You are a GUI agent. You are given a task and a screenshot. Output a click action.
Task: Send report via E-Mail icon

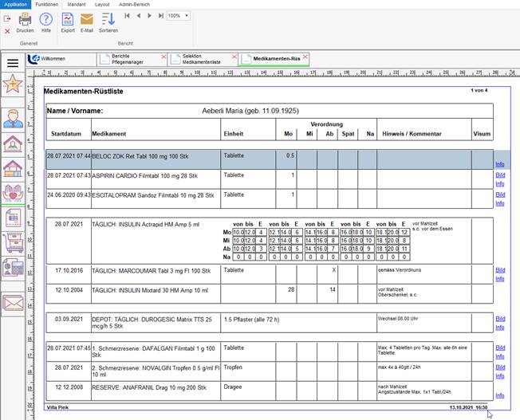tap(87, 19)
